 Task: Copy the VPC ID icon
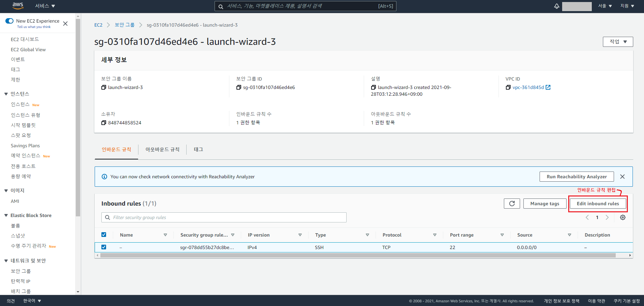(508, 87)
